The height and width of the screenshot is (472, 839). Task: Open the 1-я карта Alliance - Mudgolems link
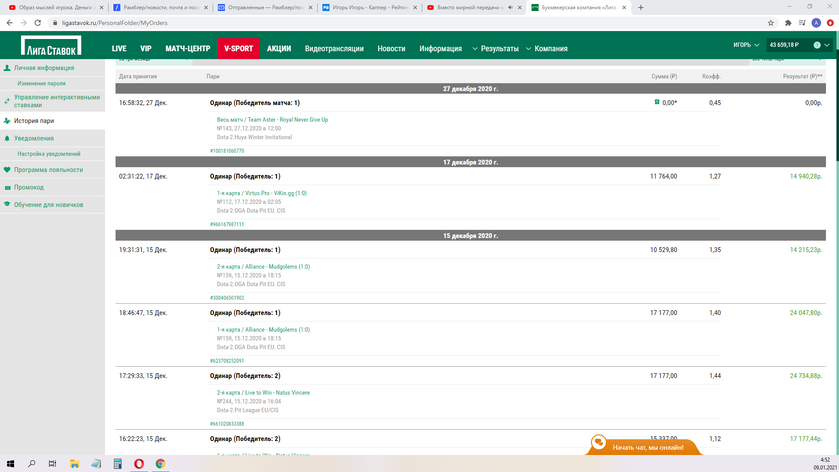pos(263,330)
